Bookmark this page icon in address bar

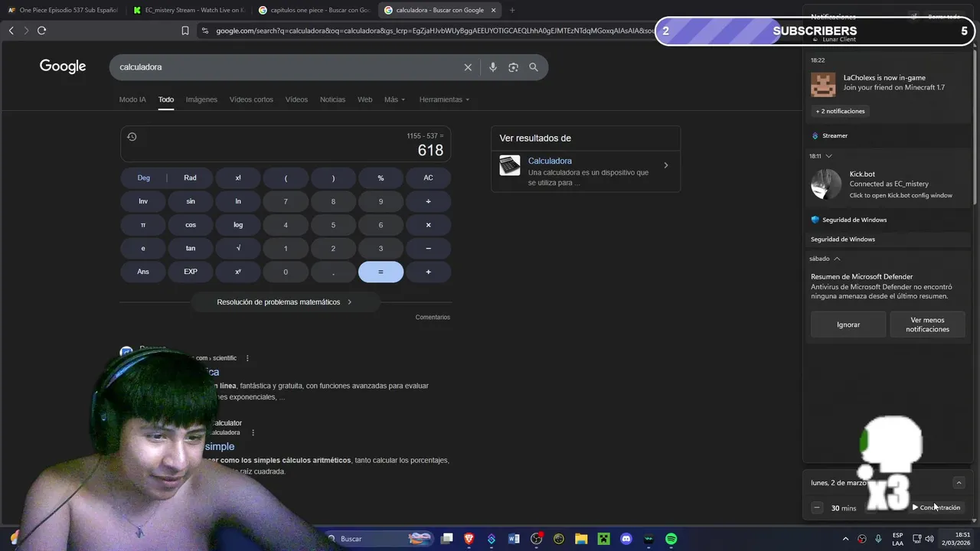tap(185, 31)
